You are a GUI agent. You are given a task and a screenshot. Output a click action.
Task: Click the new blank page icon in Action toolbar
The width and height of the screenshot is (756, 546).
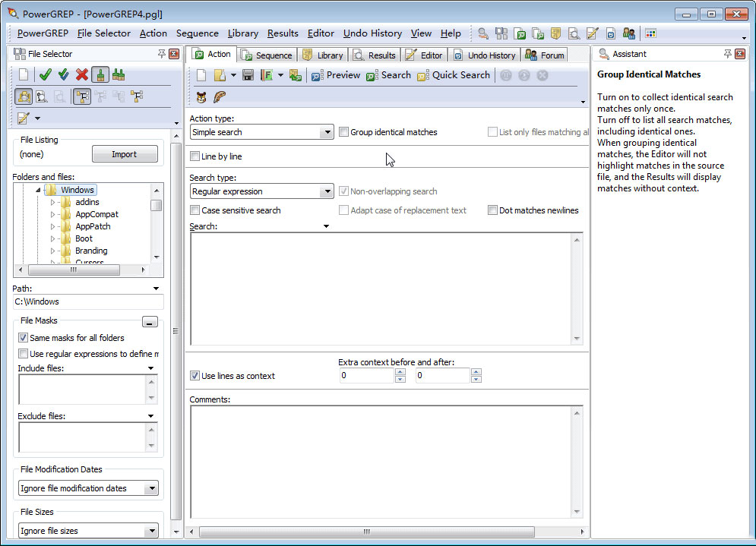(x=201, y=75)
